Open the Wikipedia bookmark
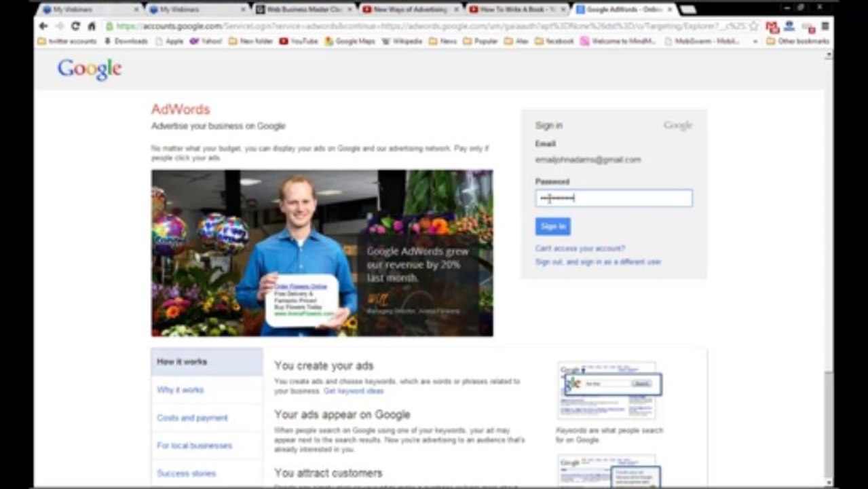 402,41
